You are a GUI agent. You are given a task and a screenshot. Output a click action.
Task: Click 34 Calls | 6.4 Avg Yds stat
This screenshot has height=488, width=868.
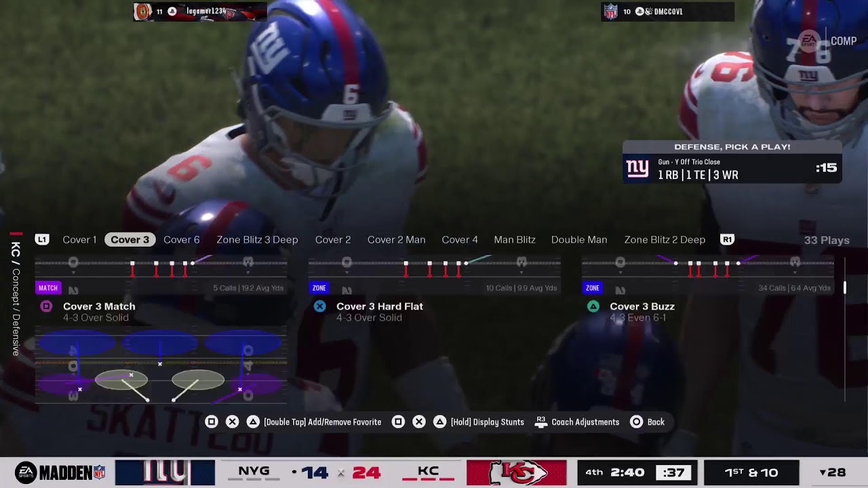click(x=794, y=288)
